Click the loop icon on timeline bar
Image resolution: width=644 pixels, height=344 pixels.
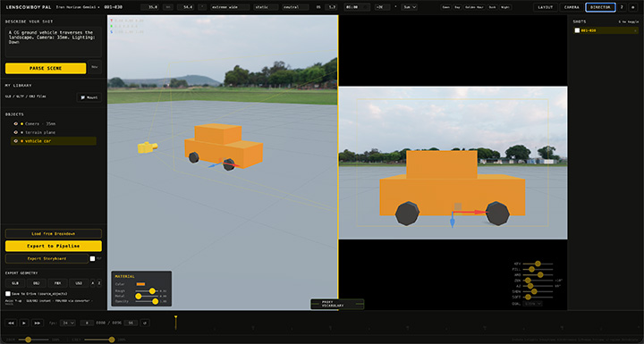coord(145,323)
